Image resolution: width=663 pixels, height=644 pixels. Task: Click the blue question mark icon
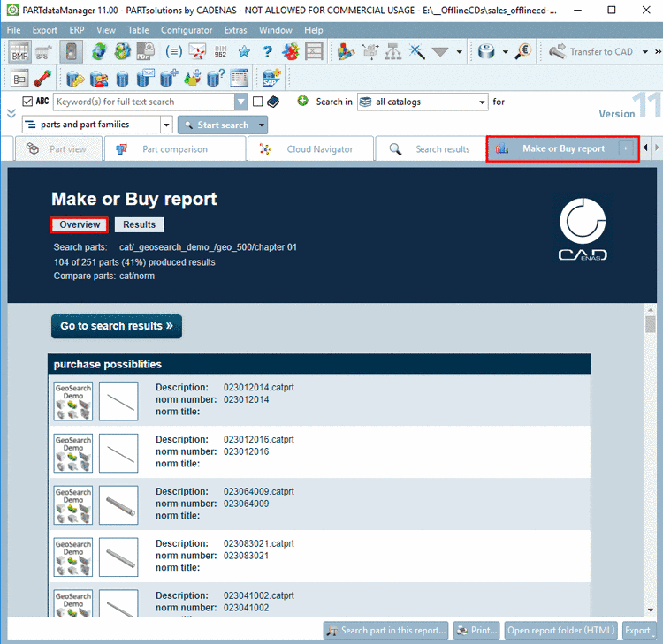(x=267, y=51)
